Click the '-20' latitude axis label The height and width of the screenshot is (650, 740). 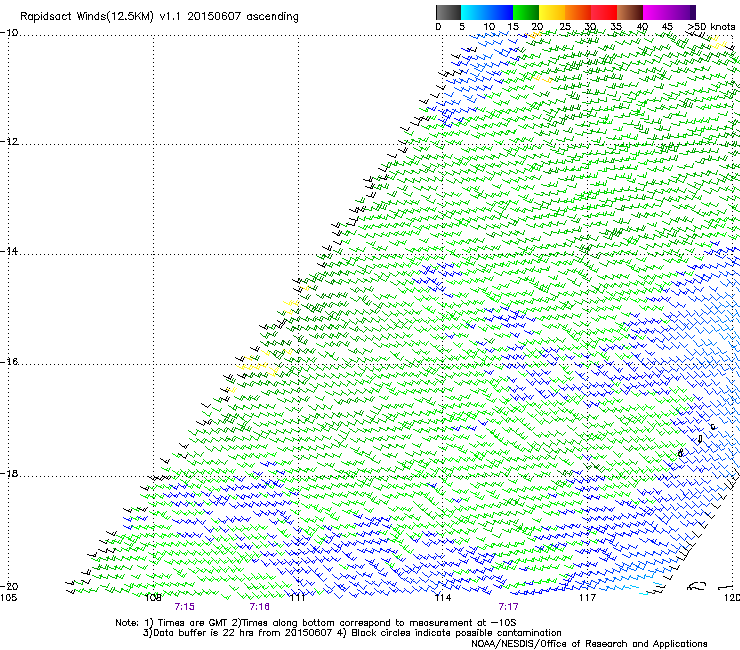click(9, 586)
